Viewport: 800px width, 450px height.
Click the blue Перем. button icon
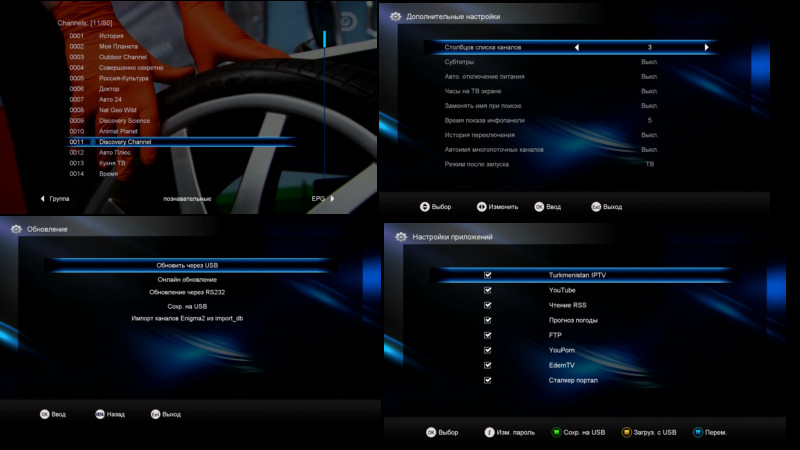pos(697,432)
